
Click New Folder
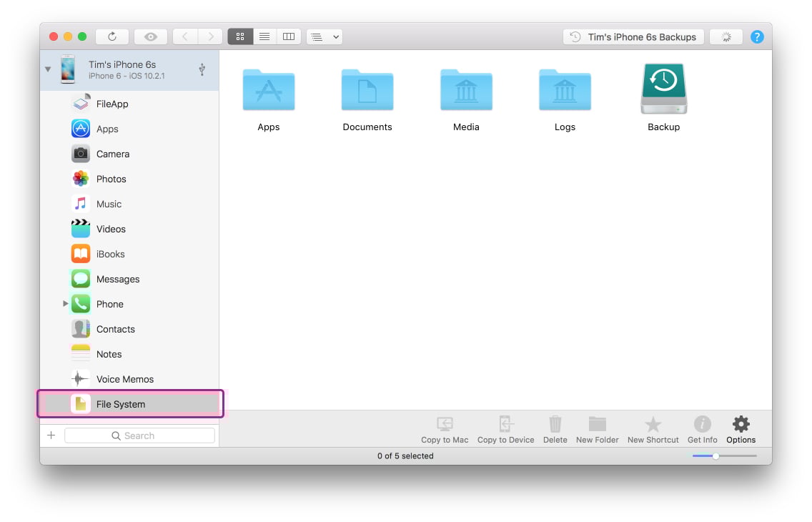598,430
